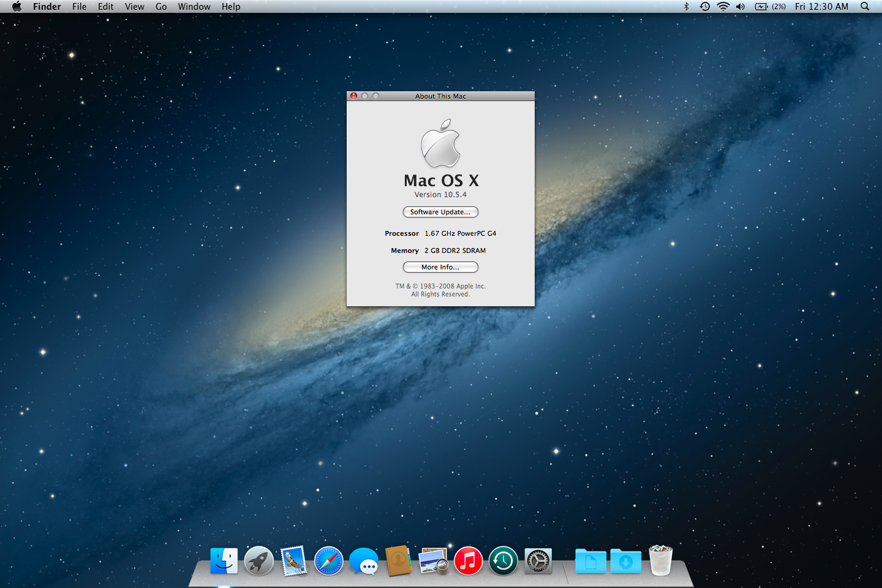Open Spotlight search magnifier in menu bar
Screen dimensions: 882x588
[865, 7]
